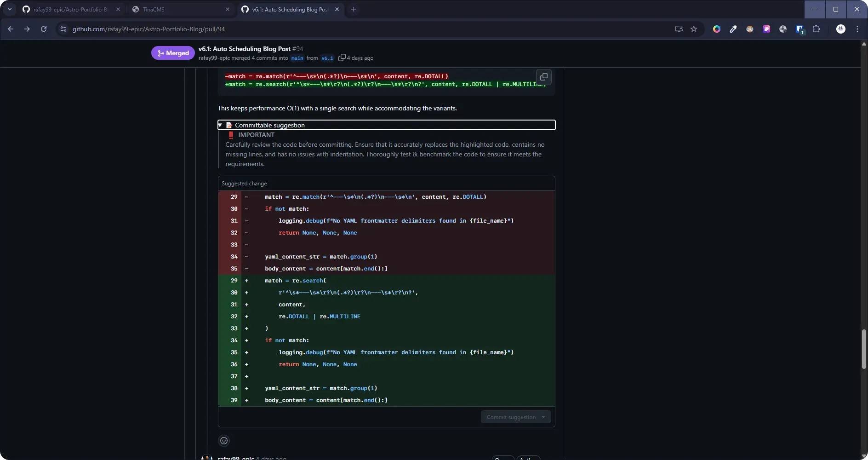
Task: Open the site information icon in address bar
Action: (x=63, y=29)
